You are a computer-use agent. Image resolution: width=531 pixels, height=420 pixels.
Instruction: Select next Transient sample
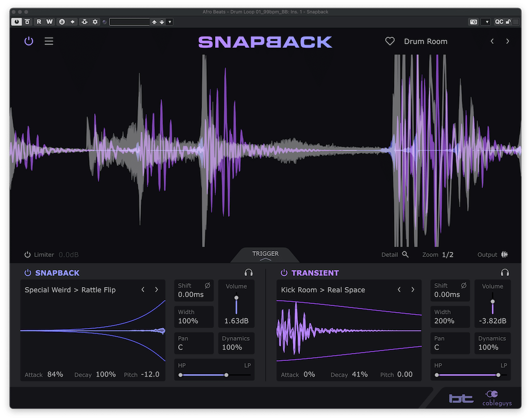(x=413, y=290)
